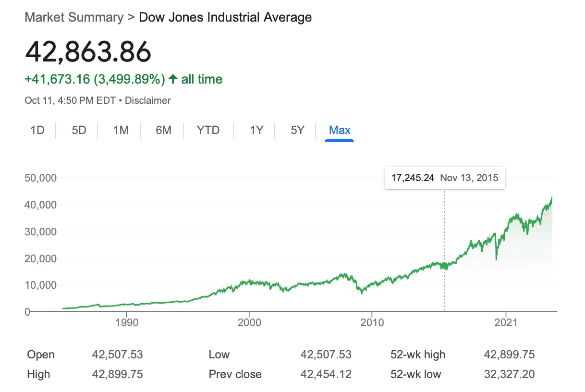This screenshot has height=392, width=585.
Task: Click the 2021 x-axis label
Action: click(506, 322)
